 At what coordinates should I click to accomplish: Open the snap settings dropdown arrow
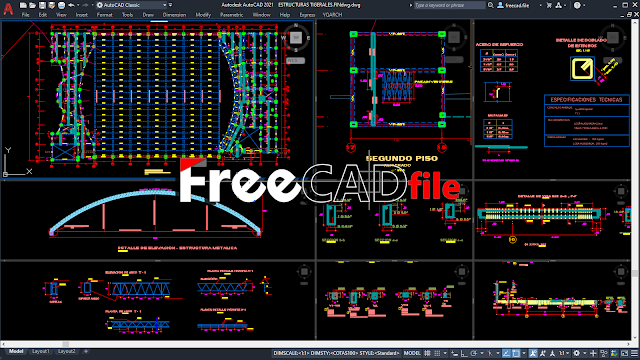445,353
